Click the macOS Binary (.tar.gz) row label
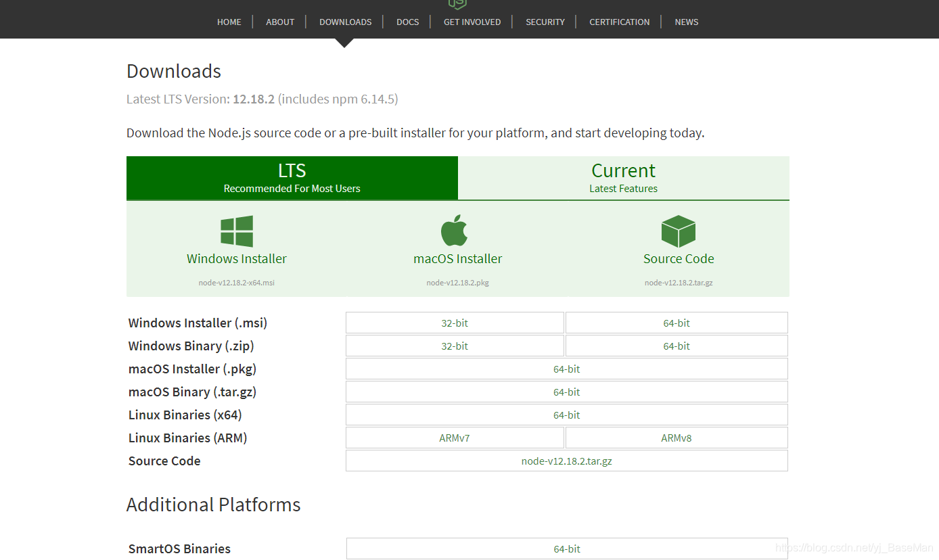The height and width of the screenshot is (560, 939). tap(192, 392)
